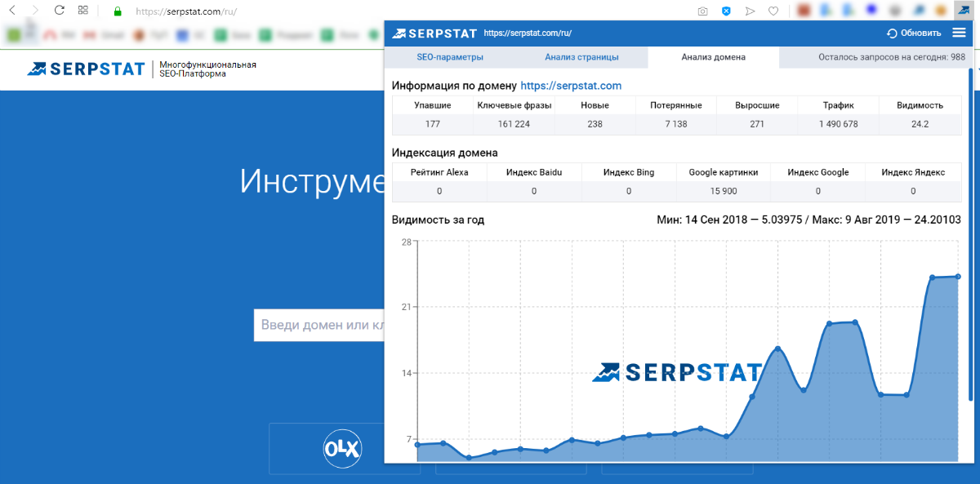This screenshot has height=484, width=980.
Task: Click the Индекс Google column header
Action: pos(818,172)
